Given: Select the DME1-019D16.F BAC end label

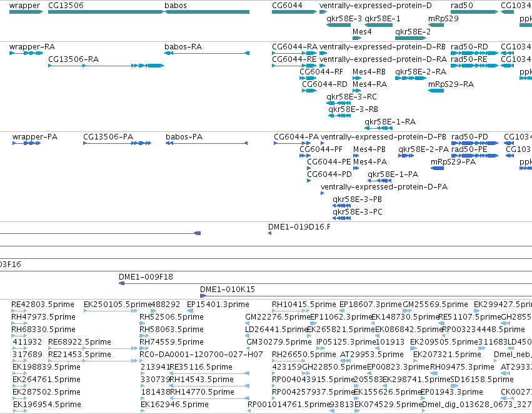Looking at the screenshot, I should 299,227.
